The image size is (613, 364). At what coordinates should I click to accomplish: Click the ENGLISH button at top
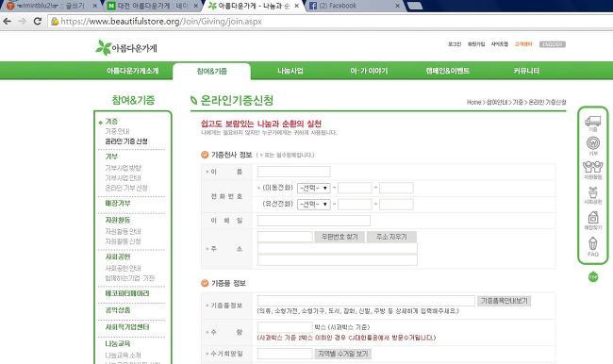(x=553, y=44)
